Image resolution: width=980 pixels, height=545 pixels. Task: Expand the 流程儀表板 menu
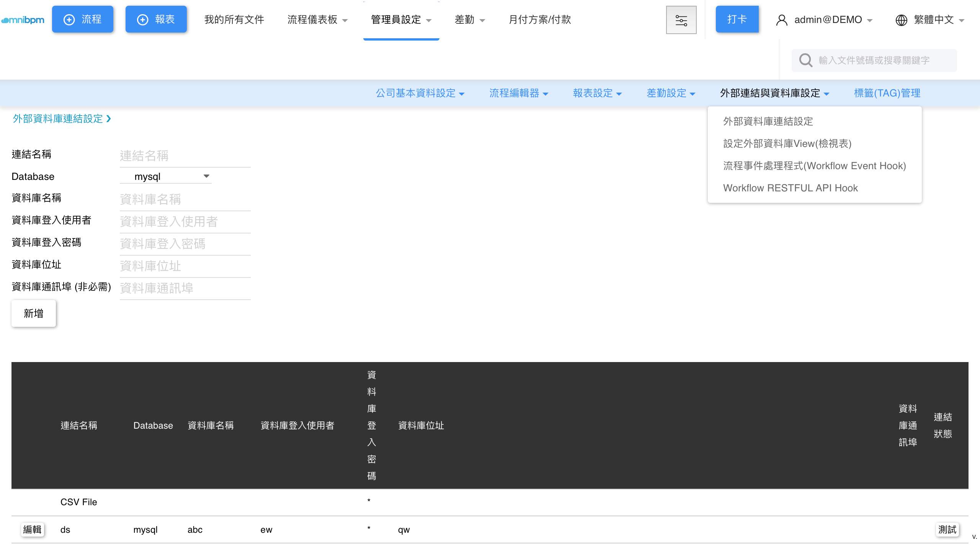[317, 20]
